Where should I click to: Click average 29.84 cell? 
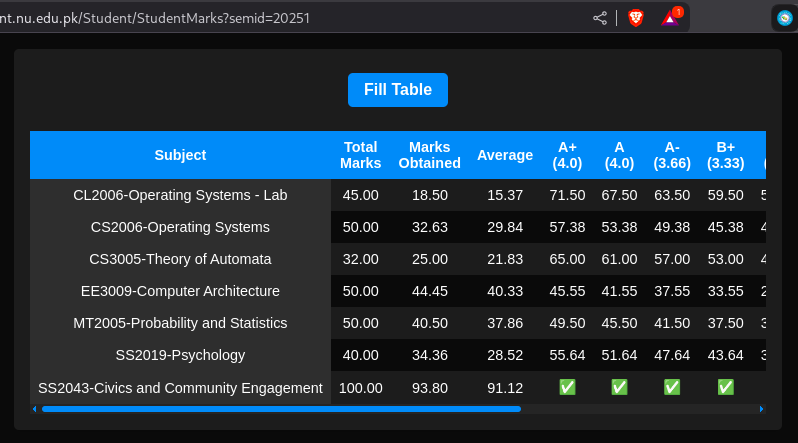[x=505, y=227]
